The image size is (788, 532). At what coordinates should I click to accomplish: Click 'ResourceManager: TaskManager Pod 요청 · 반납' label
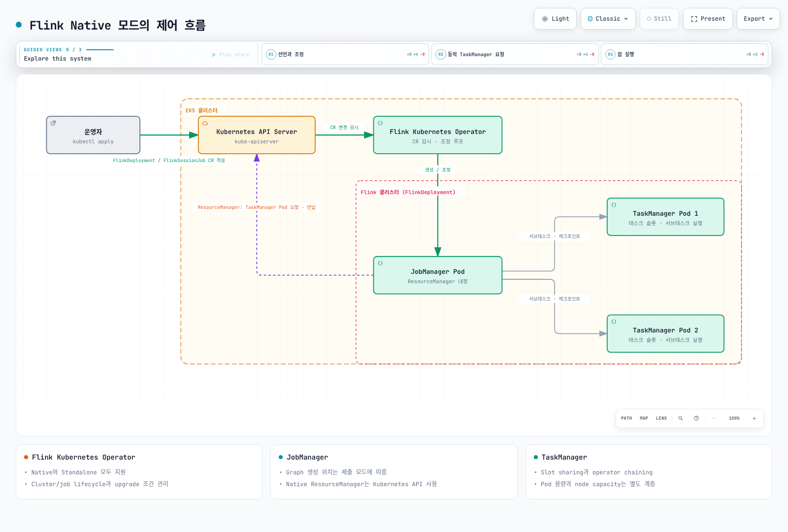pyautogui.click(x=257, y=207)
